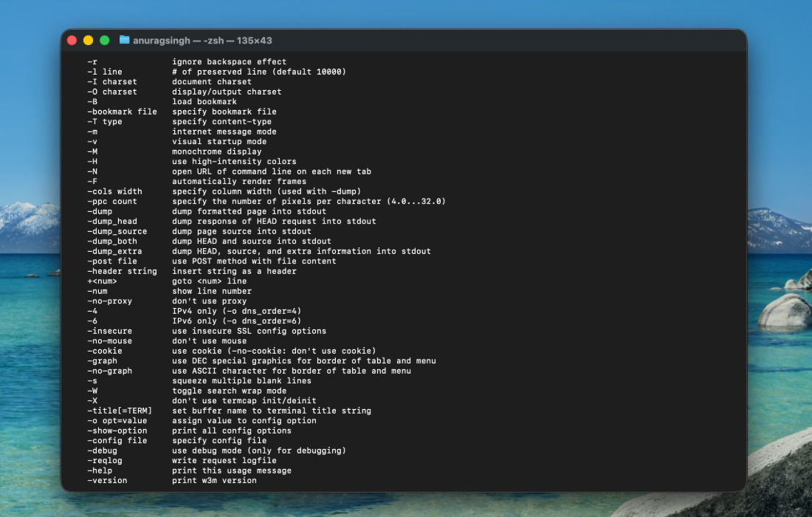Click "automatically render frames" description
812x517 pixels.
point(239,181)
